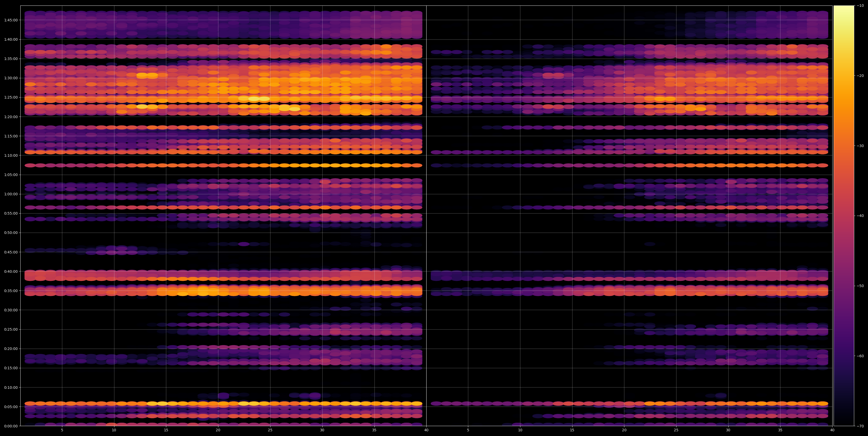Click the −70 colorbar tick label
The width and height of the screenshot is (868, 436).
tap(860, 426)
